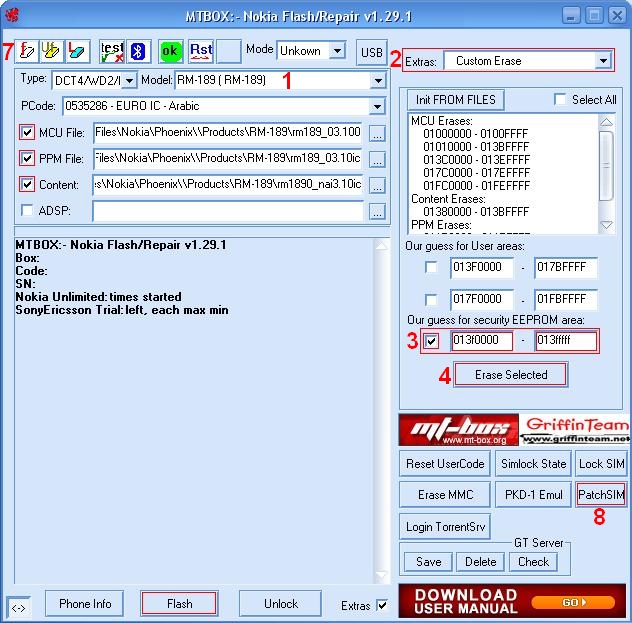Select erase range '01000000 - 0100FFFF'
This screenshot has width=632, height=623.
pos(476,134)
